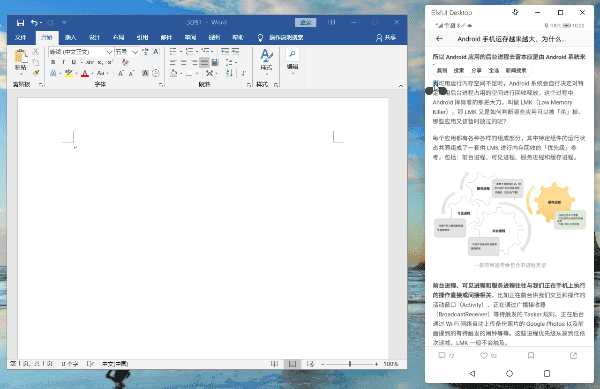
Task: Click the 登录 sign-in button
Action: tap(305, 23)
